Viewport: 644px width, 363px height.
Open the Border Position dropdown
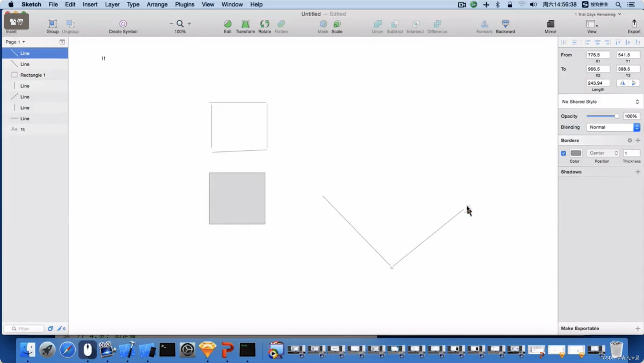[x=602, y=153]
